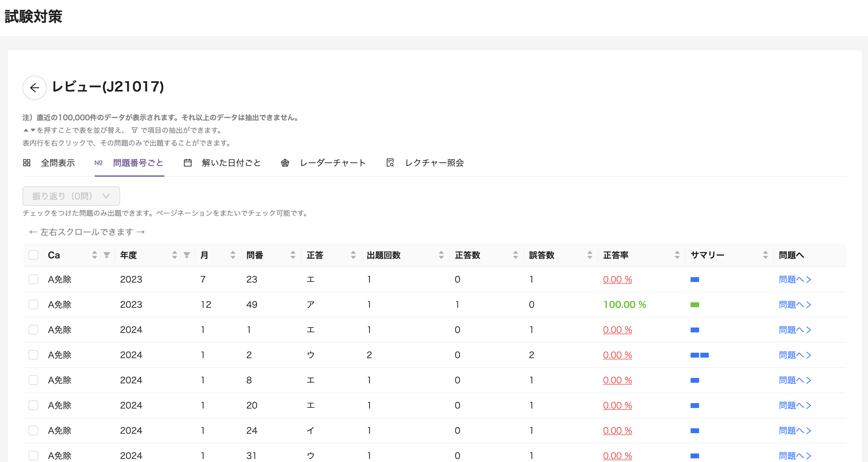
Task: Click the filter funnel icon in 年度 column
Action: click(187, 255)
